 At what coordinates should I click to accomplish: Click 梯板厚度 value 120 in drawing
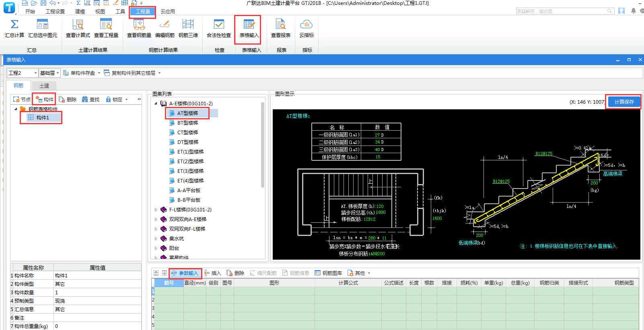click(380, 206)
